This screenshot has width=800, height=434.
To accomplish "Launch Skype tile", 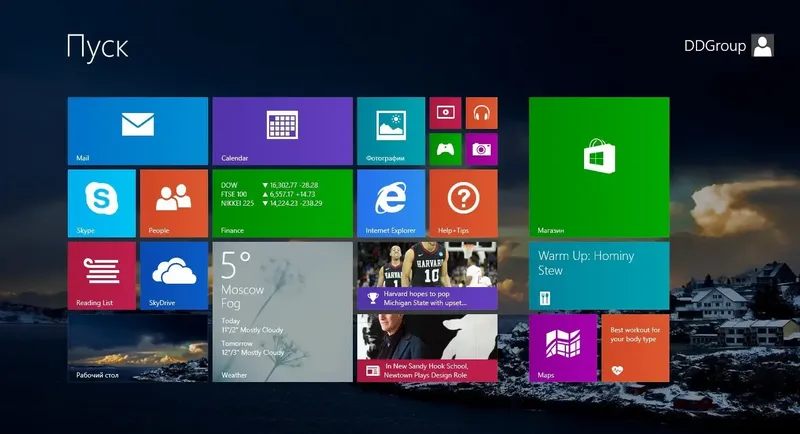I will point(102,203).
